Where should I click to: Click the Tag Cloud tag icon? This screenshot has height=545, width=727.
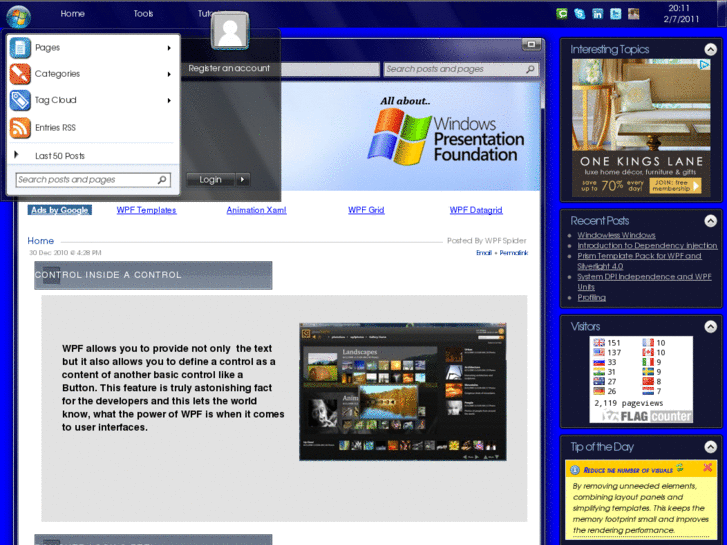tap(20, 100)
